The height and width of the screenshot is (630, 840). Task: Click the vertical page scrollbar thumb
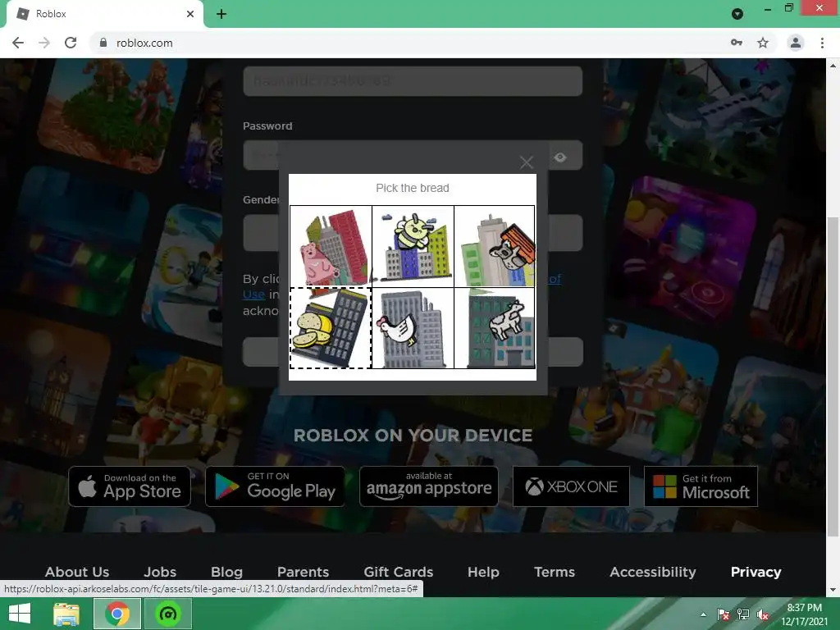point(833,376)
